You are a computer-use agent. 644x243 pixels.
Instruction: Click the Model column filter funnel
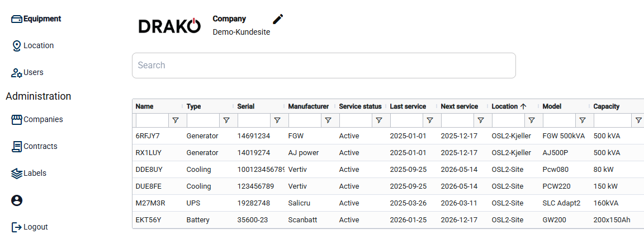point(582,120)
